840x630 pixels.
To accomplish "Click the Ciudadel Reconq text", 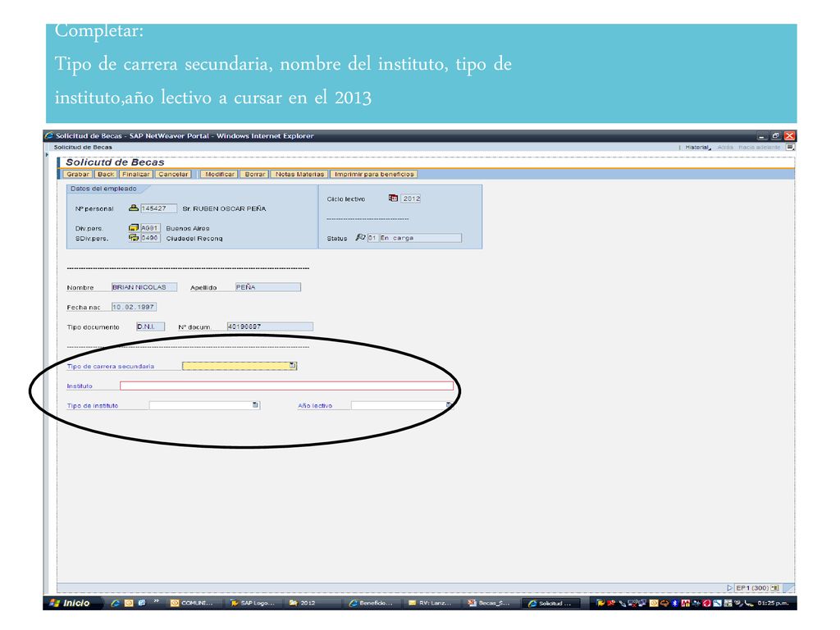I will click(194, 239).
